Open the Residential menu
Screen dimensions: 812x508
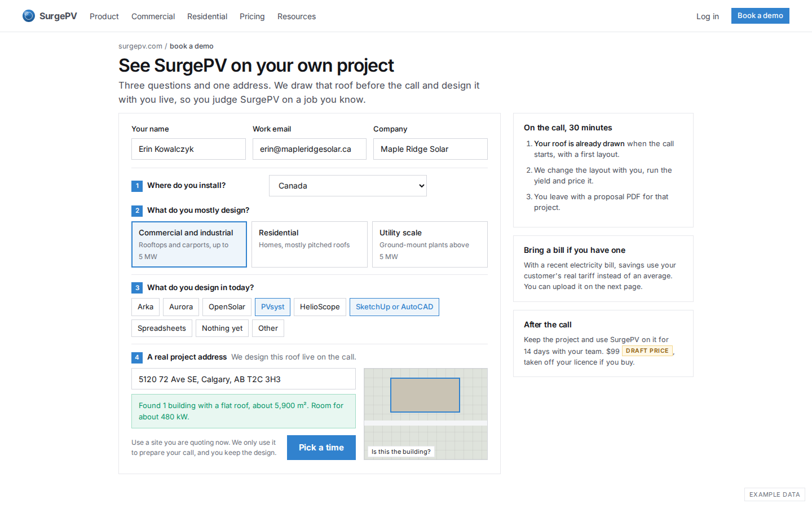click(207, 16)
